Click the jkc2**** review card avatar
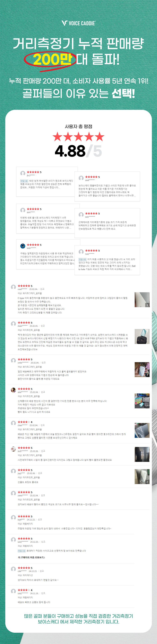The height and width of the screenshot is (644, 157). point(23,173)
